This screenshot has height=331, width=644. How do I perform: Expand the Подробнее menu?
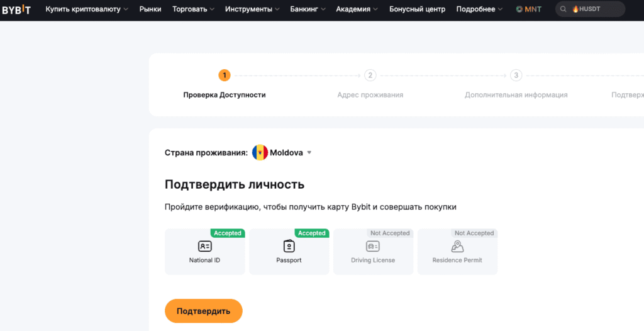479,9
